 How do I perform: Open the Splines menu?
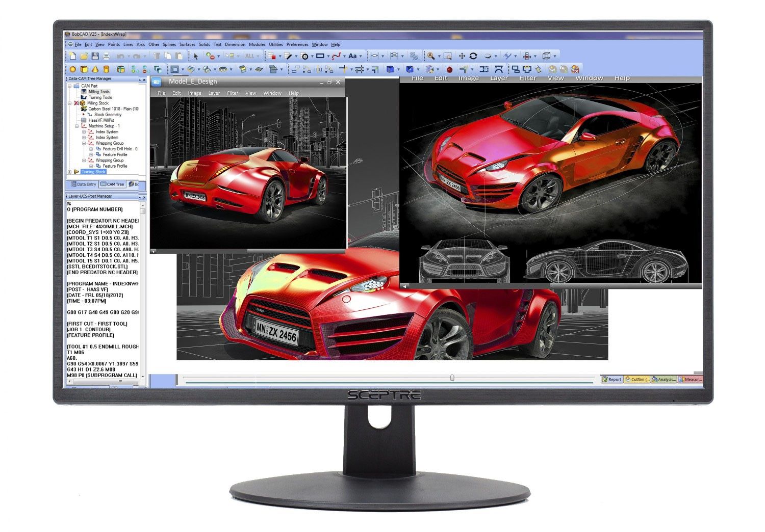[169, 44]
